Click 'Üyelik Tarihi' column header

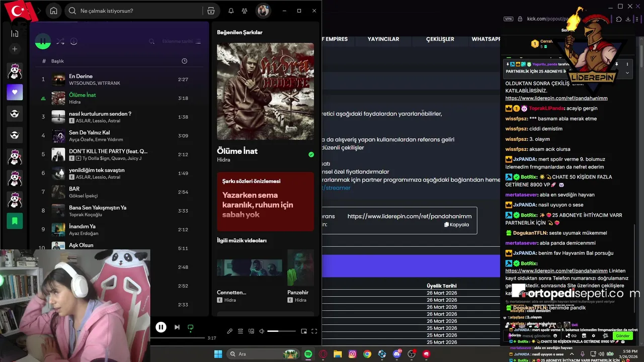[442, 286]
